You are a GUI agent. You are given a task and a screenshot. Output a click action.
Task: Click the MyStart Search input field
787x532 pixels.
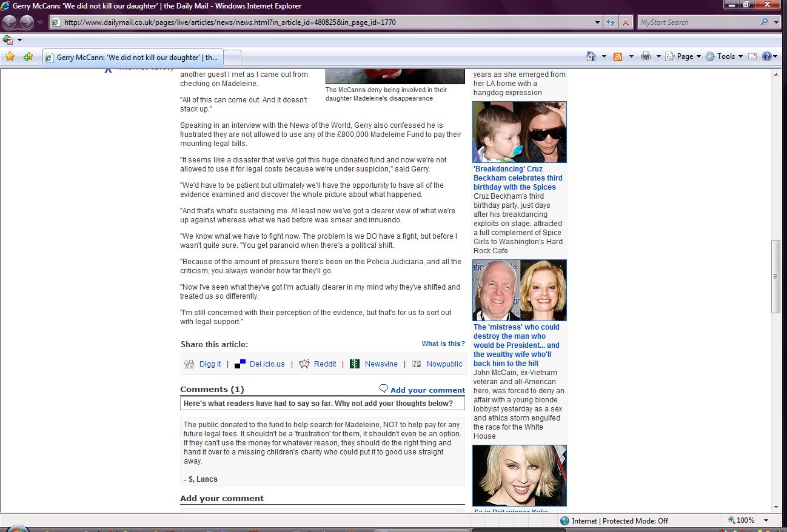click(697, 22)
